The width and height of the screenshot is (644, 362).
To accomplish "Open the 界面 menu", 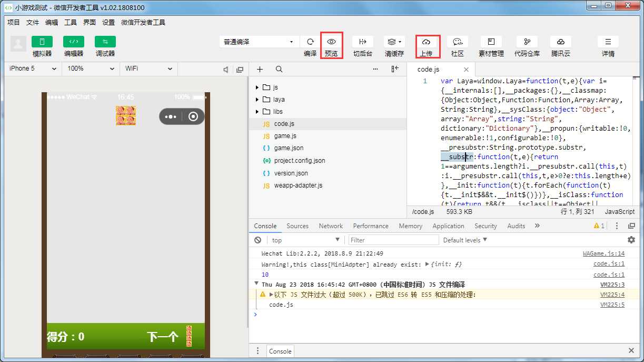I will [x=90, y=22].
